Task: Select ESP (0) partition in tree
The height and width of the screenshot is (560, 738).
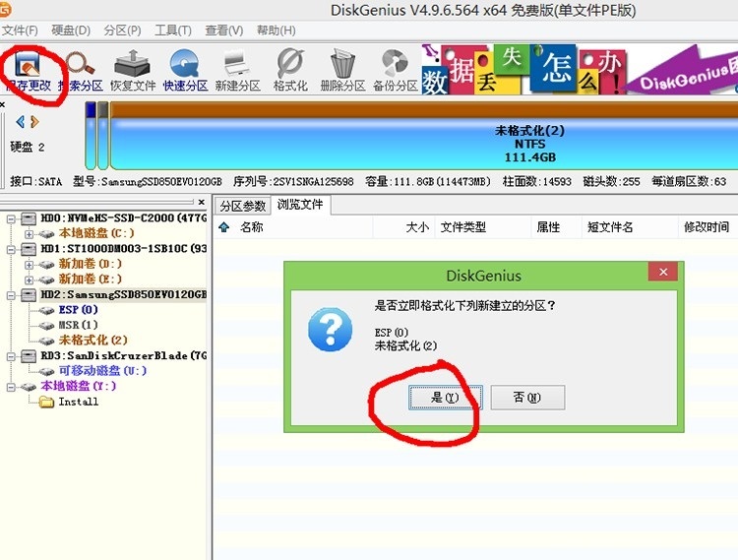Action: [x=78, y=310]
